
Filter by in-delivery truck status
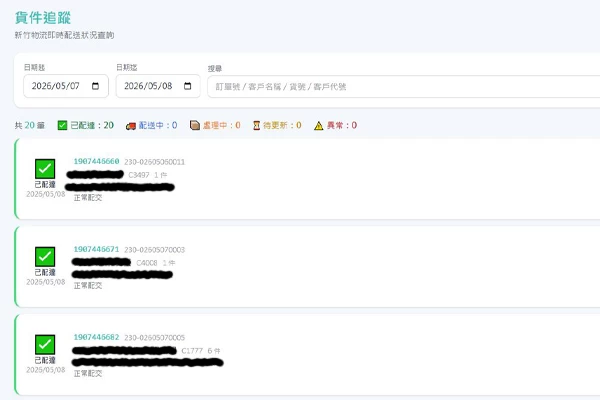[152, 125]
